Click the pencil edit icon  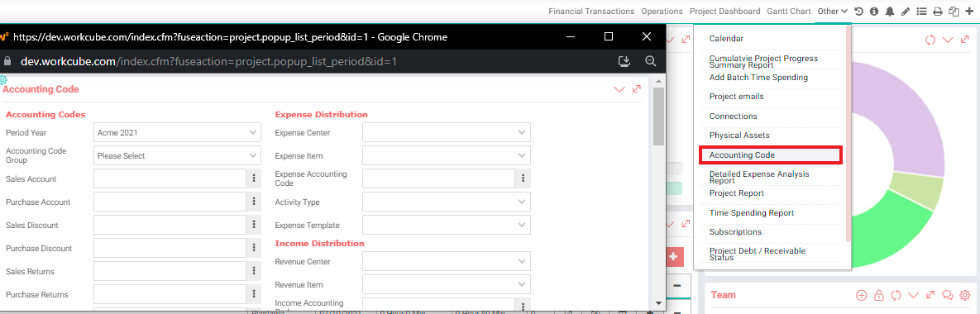905,12
